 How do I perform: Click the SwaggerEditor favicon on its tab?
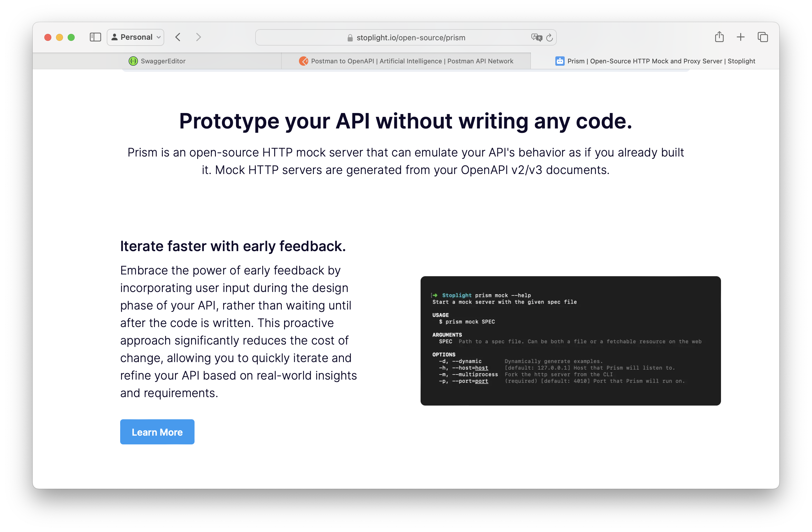[133, 61]
